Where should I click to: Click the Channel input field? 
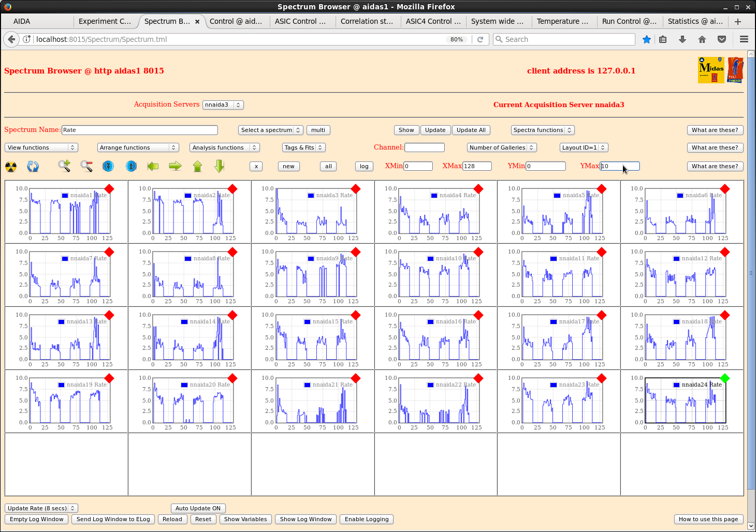[x=425, y=147]
